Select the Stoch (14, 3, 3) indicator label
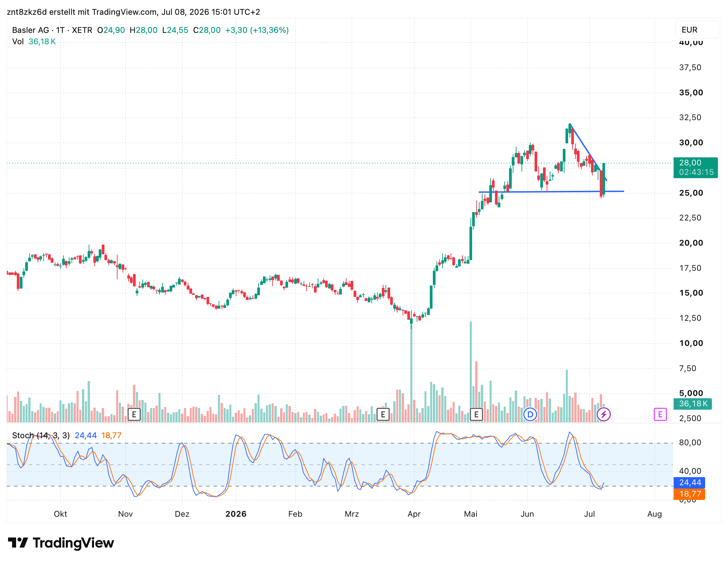The height and width of the screenshot is (563, 728). [x=41, y=436]
